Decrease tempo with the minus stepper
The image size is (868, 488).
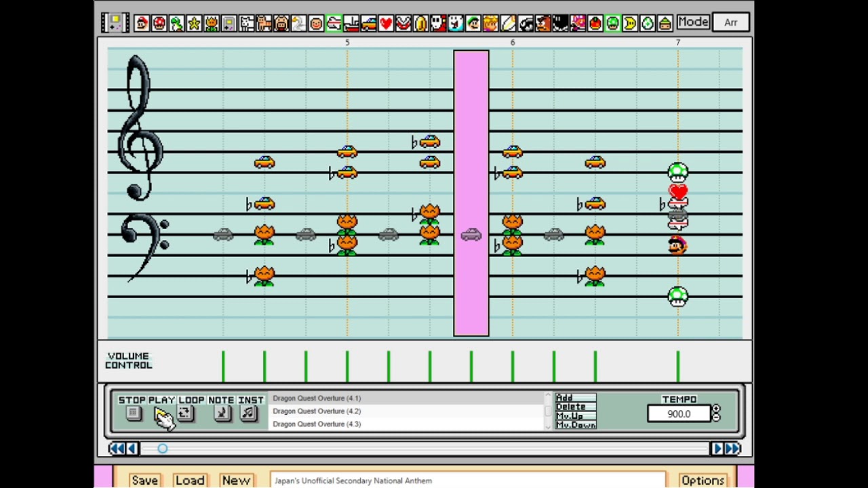pos(716,418)
